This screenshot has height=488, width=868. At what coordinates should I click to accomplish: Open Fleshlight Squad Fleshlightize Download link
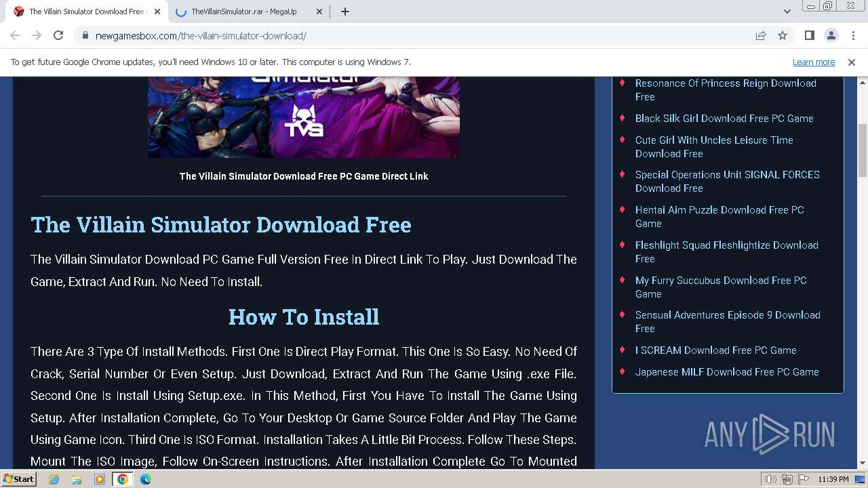click(x=726, y=252)
